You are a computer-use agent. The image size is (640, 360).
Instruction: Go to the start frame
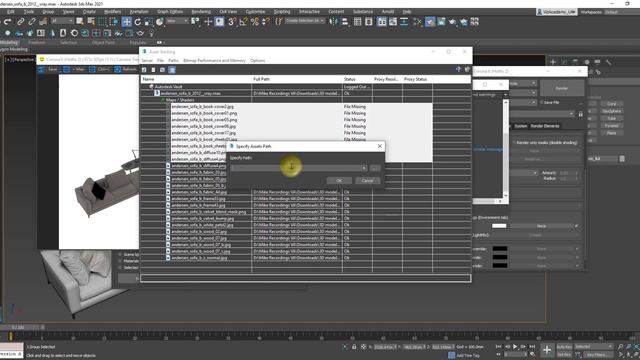pyautogui.click(x=498, y=347)
